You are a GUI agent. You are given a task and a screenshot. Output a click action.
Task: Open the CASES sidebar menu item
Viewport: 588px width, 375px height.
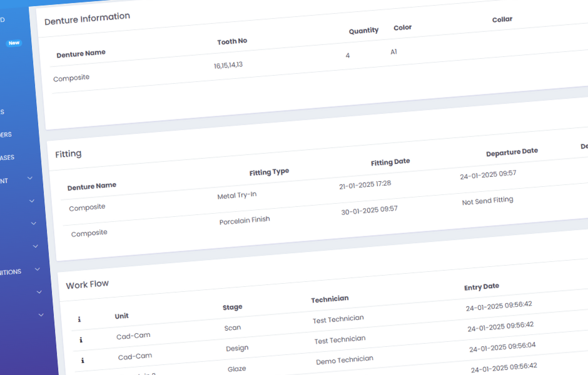pos(7,157)
